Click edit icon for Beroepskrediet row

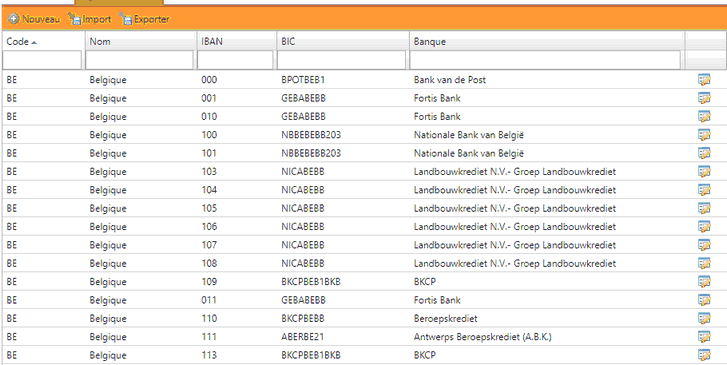704,319
